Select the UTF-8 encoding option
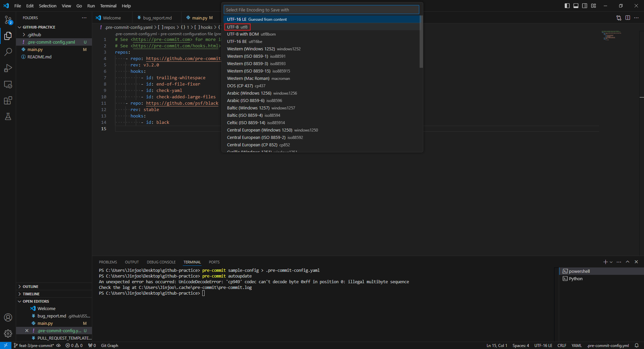Image resolution: width=644 pixels, height=349 pixels. pos(321,27)
